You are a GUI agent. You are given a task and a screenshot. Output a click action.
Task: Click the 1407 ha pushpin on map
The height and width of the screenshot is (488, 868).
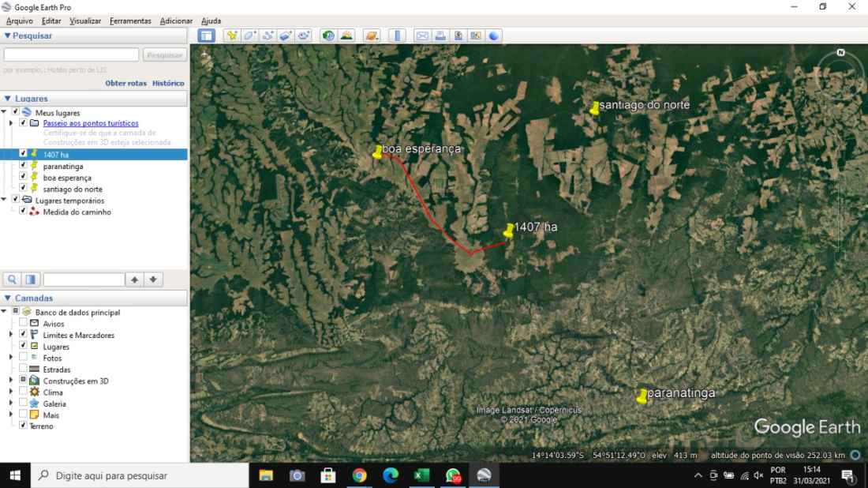(x=509, y=231)
